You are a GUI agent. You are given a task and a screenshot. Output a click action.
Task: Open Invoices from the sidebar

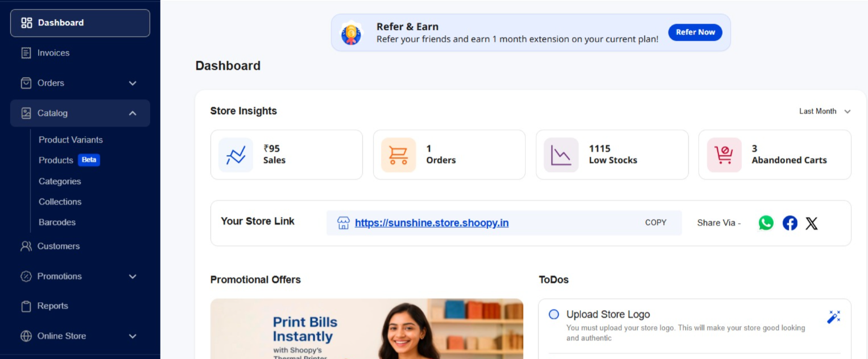tap(53, 53)
